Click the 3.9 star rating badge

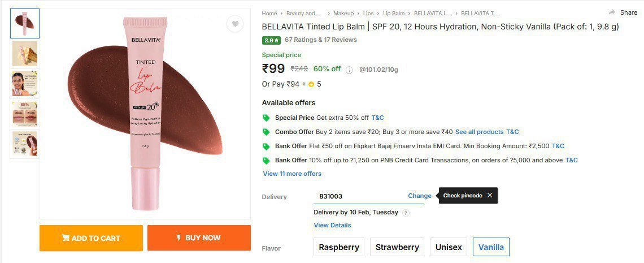[x=271, y=40]
